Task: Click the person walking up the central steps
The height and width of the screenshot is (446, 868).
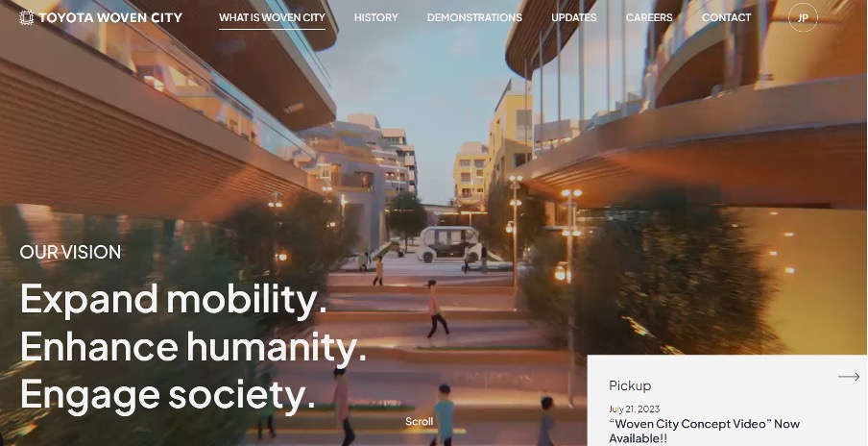Action: [436, 309]
